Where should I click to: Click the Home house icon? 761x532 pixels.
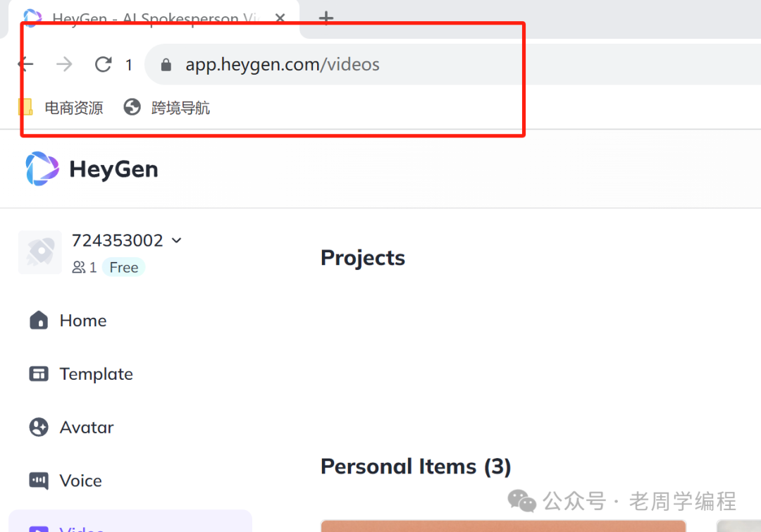point(39,321)
